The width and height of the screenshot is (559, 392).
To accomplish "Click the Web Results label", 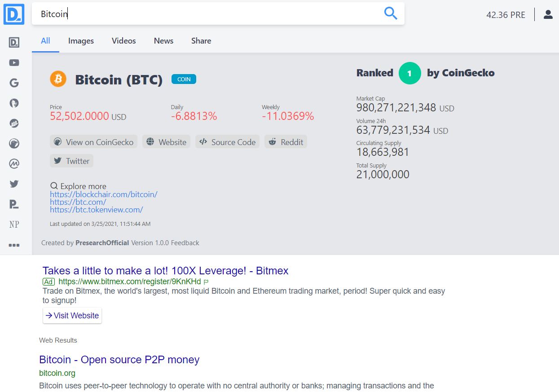I will tap(58, 340).
